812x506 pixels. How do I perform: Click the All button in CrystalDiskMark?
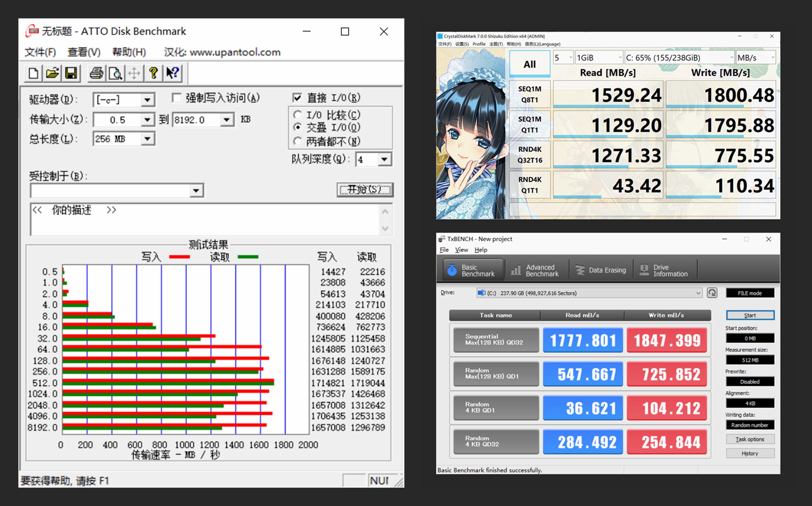pos(530,64)
